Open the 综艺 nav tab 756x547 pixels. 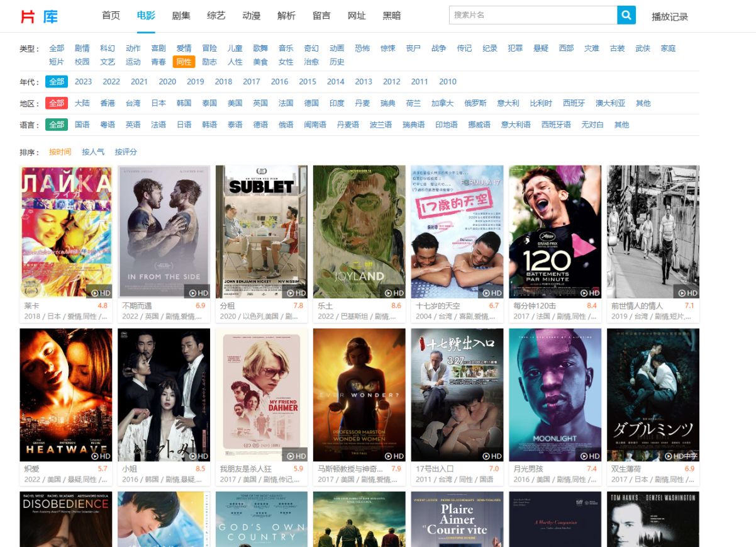pyautogui.click(x=216, y=16)
